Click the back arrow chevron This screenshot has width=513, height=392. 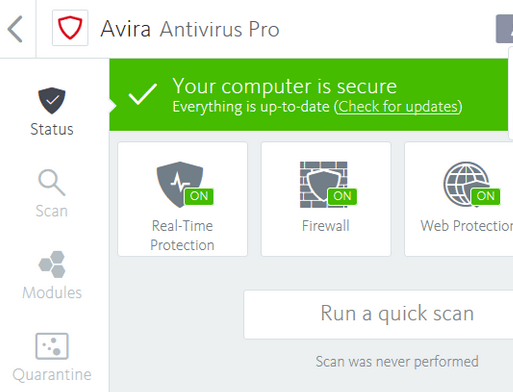click(x=15, y=29)
